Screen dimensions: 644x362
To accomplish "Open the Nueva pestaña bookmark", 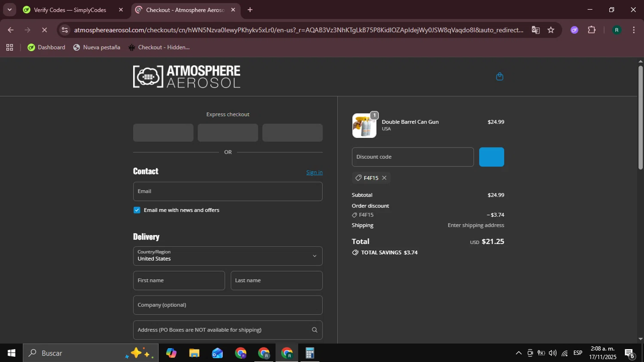I will coord(97,48).
